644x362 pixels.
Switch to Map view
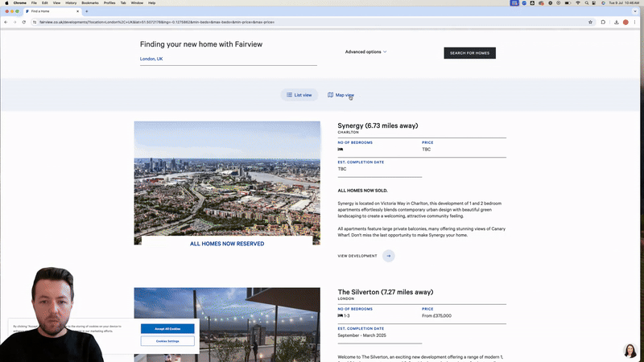pos(341,95)
